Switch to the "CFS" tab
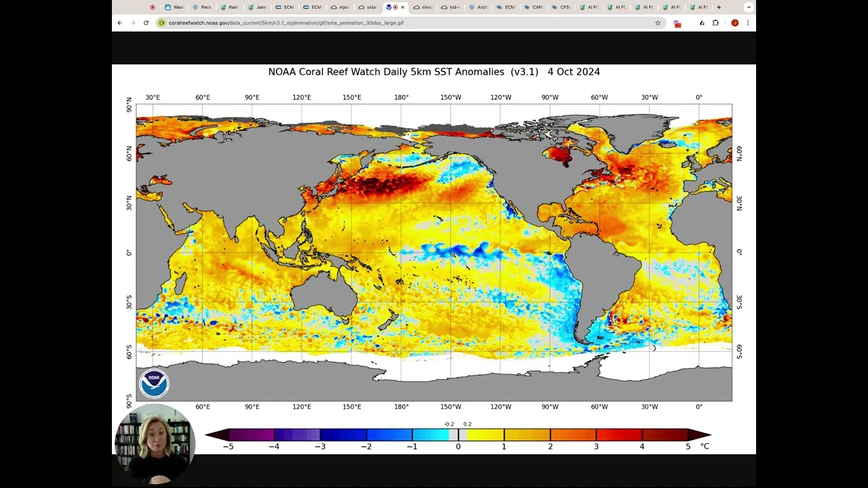 561,7
